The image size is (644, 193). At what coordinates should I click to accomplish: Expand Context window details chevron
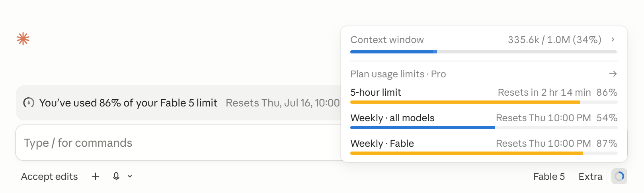613,39
